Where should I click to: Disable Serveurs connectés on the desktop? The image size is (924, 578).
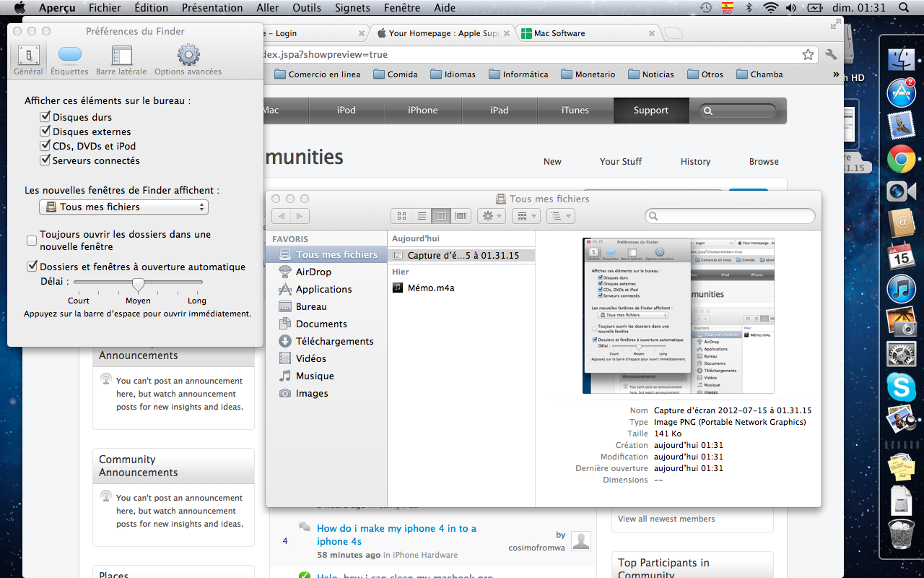(x=45, y=160)
